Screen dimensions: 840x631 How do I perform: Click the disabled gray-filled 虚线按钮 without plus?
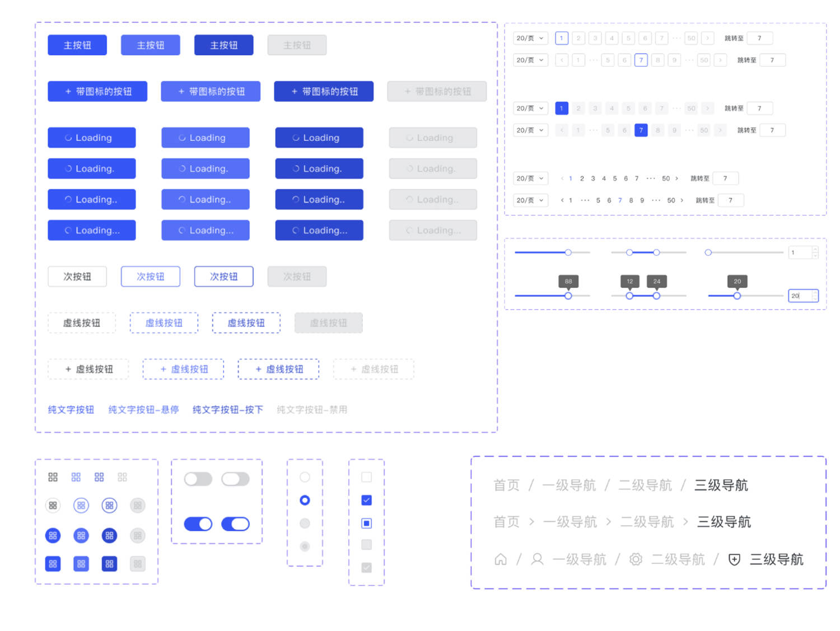pyautogui.click(x=329, y=322)
